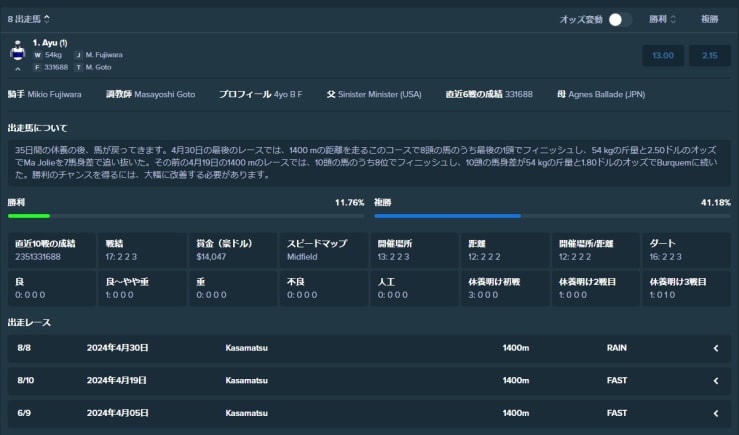Click 直近6戦の成績 331688 text
The width and height of the screenshot is (739, 435).
tap(489, 94)
